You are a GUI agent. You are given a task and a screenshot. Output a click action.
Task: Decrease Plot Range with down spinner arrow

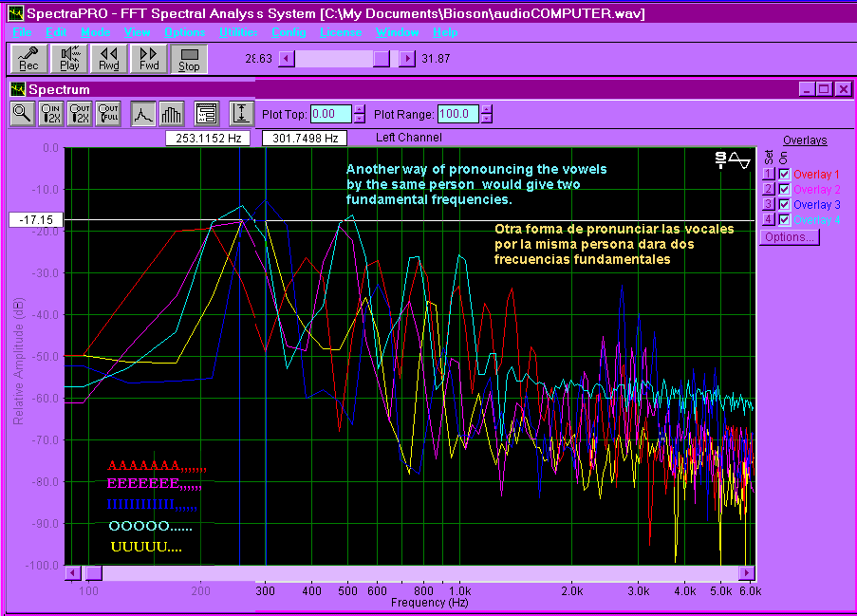(486, 120)
